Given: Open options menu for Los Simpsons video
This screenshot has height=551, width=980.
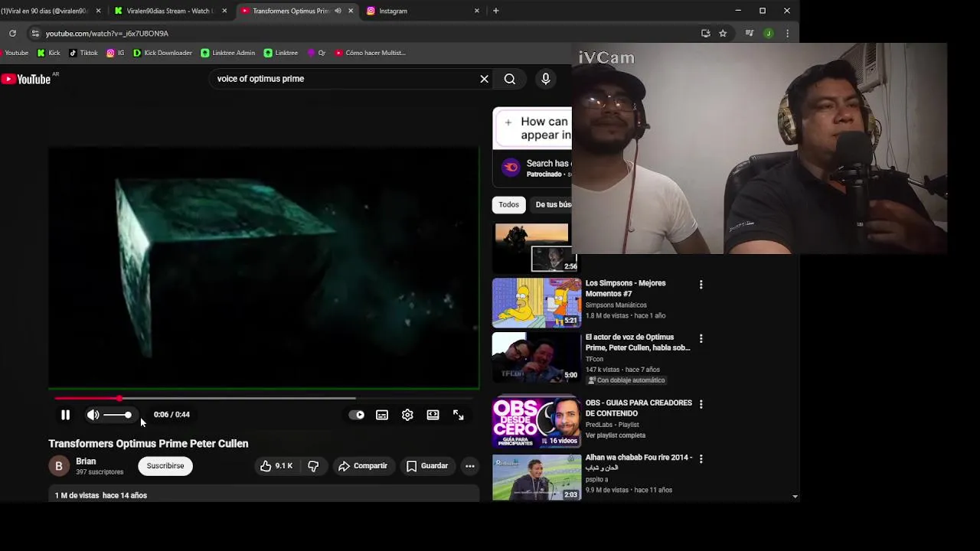Looking at the screenshot, I should point(701,285).
